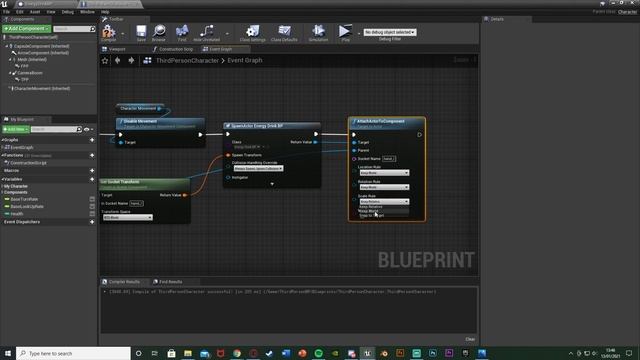Click the Clear button in Compiler Results
The width and height of the screenshot is (640, 360).
pos(470,339)
